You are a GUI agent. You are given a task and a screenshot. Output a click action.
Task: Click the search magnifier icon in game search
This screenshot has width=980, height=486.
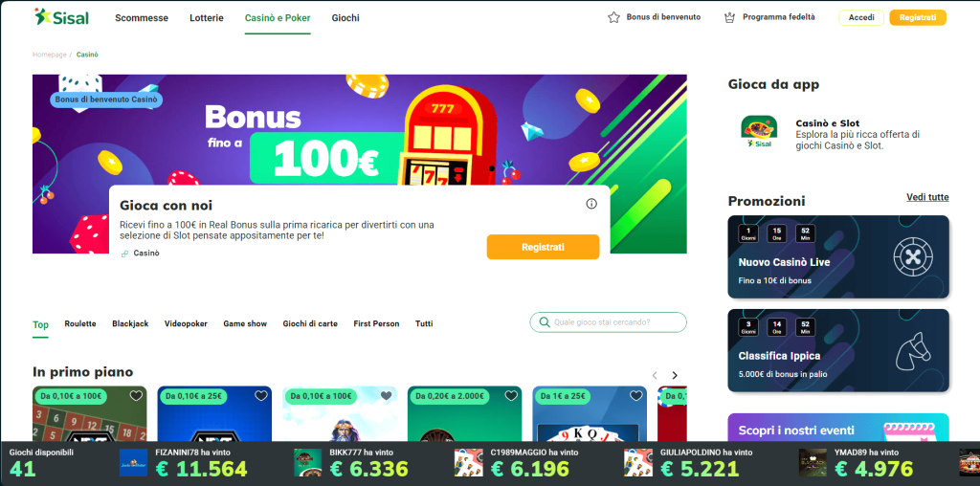pyautogui.click(x=545, y=322)
